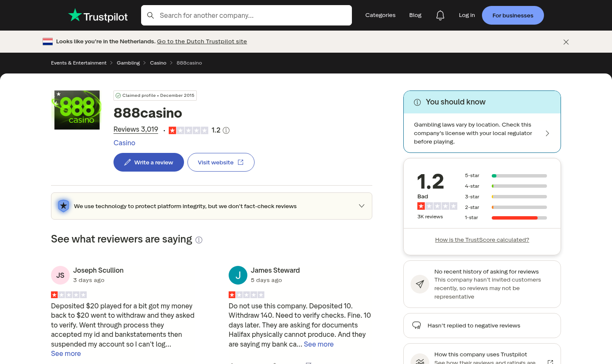
Task: Click Log in
Action: coord(467,15)
